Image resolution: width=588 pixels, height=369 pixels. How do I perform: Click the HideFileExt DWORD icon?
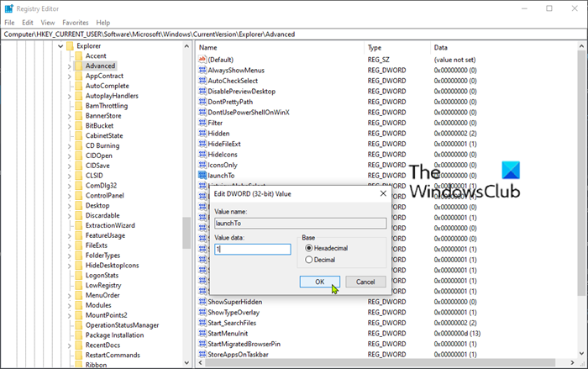click(202, 144)
